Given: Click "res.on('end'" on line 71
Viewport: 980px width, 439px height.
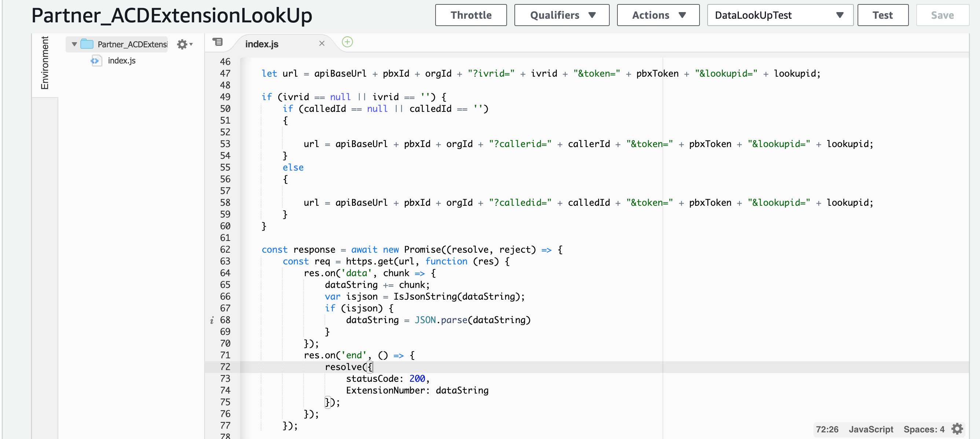Looking at the screenshot, I should (x=335, y=355).
